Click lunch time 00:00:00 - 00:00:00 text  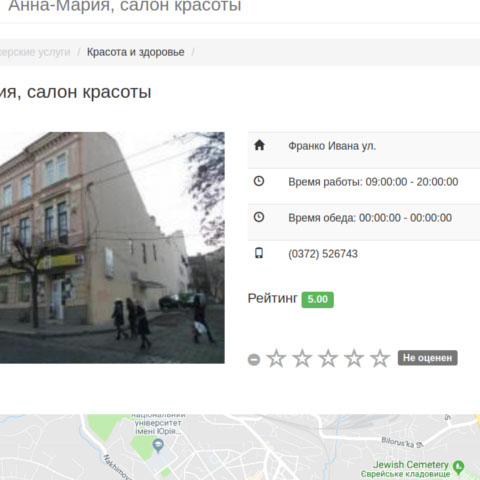pyautogui.click(x=405, y=218)
